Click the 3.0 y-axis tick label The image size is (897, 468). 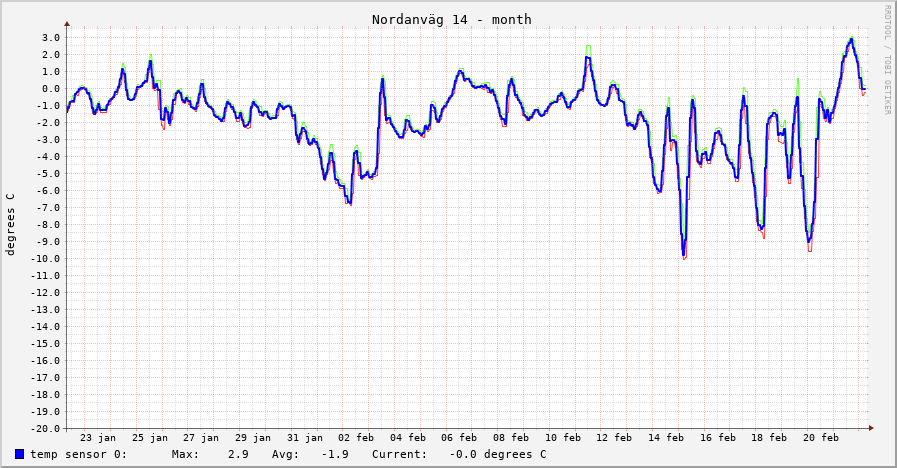pyautogui.click(x=50, y=38)
